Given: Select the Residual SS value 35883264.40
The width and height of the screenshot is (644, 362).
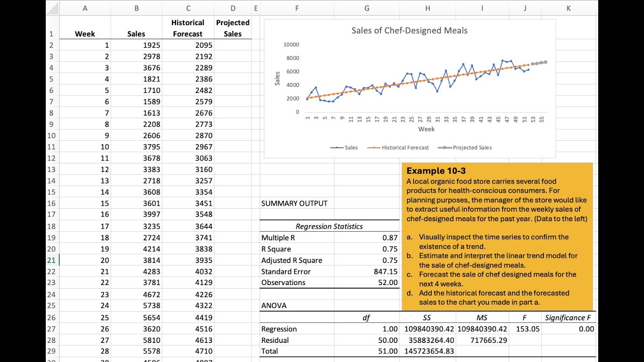Looking at the screenshot, I should click(x=428, y=340).
